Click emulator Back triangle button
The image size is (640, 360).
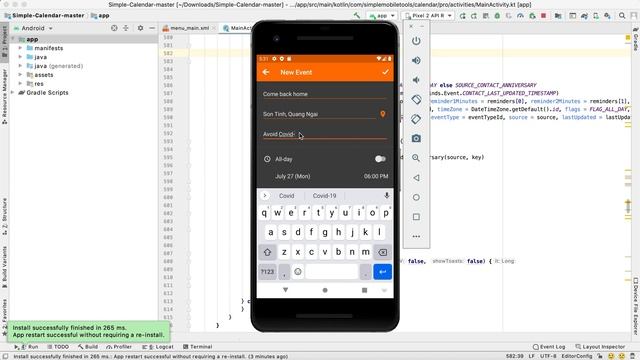[416, 178]
